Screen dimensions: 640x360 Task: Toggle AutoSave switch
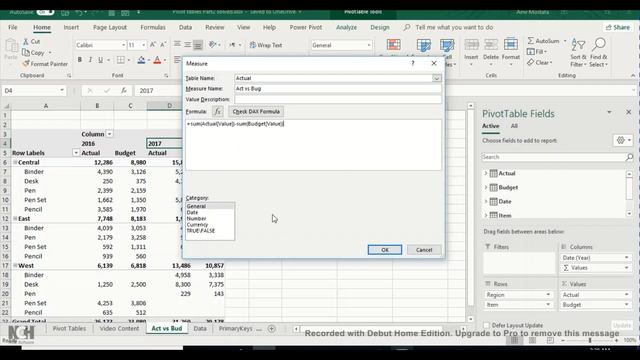point(45,12)
